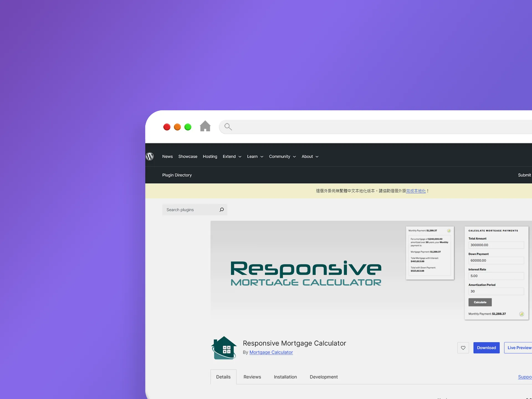Open Plugin Directory link
Image resolution: width=532 pixels, height=399 pixels.
click(x=177, y=175)
